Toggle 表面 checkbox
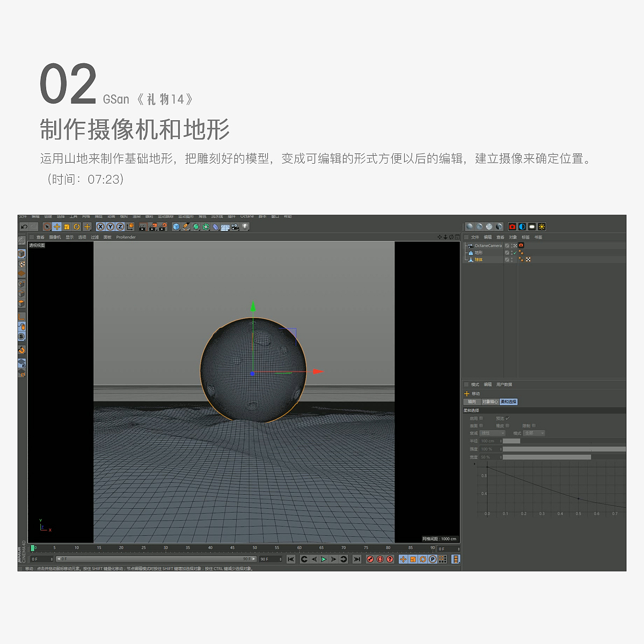The width and height of the screenshot is (644, 644). [481, 426]
